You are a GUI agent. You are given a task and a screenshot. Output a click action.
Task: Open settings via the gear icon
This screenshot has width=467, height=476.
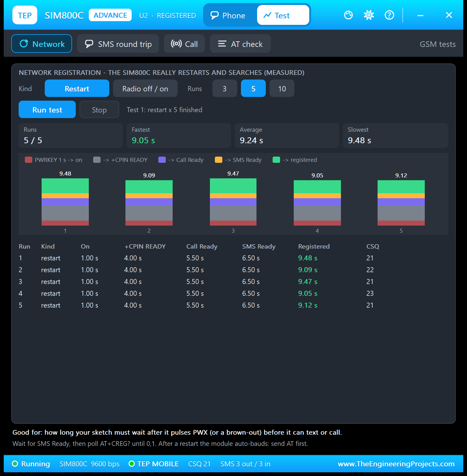coord(369,15)
